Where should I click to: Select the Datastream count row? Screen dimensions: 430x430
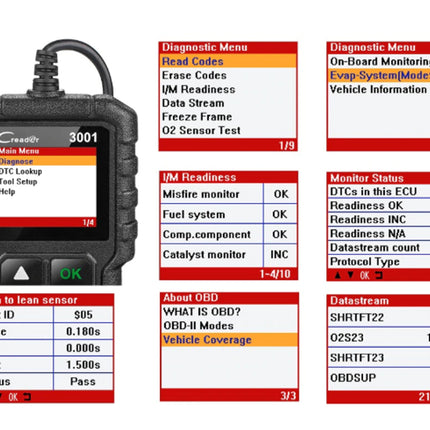(379, 248)
